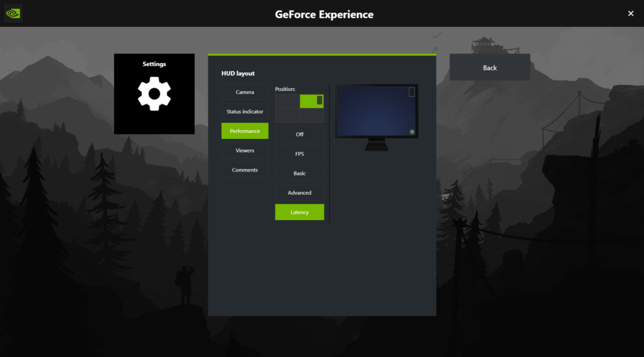Close the GeForce Experience overlay
The height and width of the screenshot is (357, 644).
pos(631,14)
